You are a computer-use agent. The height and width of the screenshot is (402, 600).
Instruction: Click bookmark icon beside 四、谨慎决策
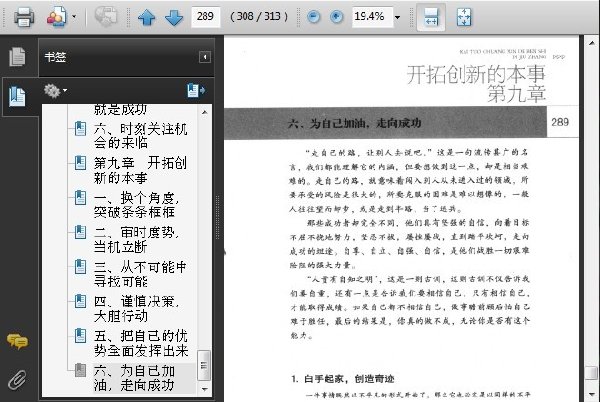point(80,301)
